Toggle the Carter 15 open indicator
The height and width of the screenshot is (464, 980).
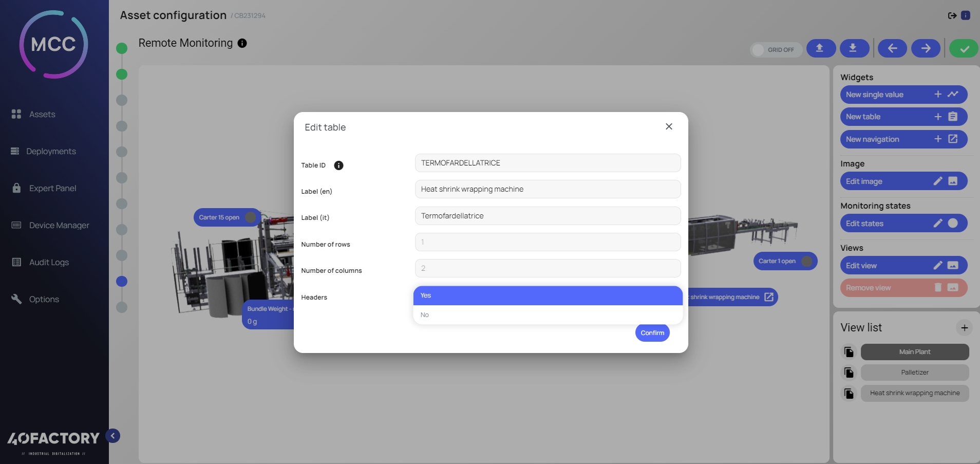point(250,217)
